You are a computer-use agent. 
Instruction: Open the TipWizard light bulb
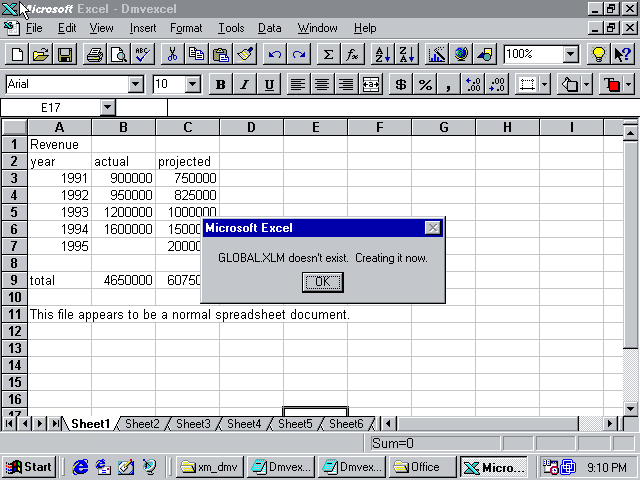pos(598,54)
